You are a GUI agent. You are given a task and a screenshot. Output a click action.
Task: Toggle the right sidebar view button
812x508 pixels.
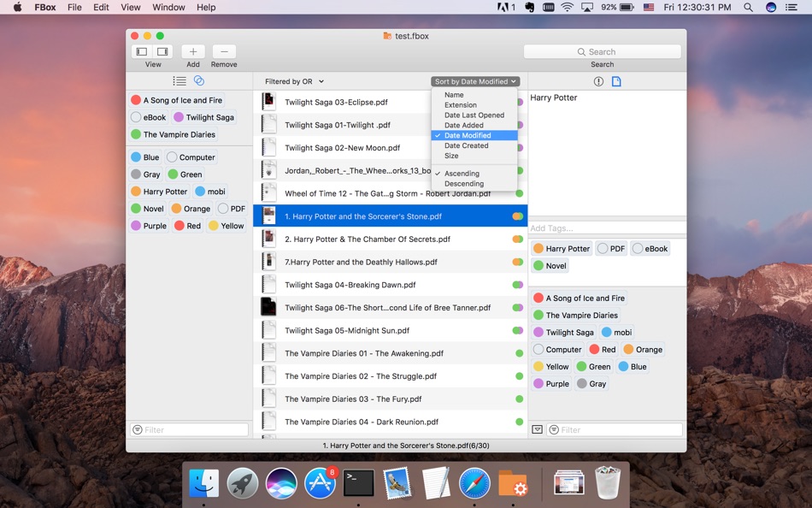[x=162, y=51]
